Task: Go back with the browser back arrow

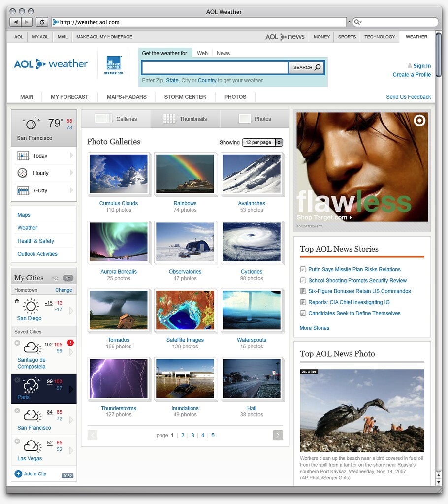Action: (x=15, y=22)
